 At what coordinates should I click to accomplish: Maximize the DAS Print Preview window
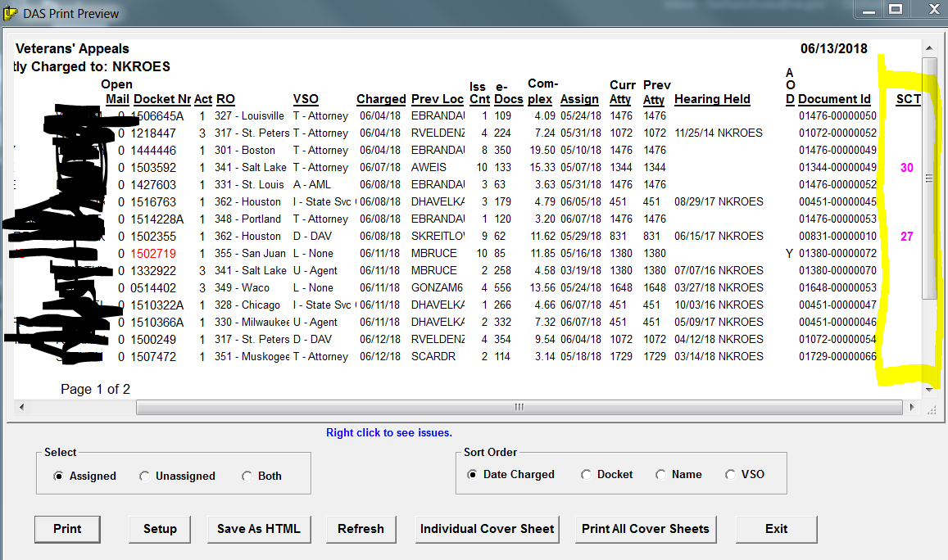tap(896, 9)
